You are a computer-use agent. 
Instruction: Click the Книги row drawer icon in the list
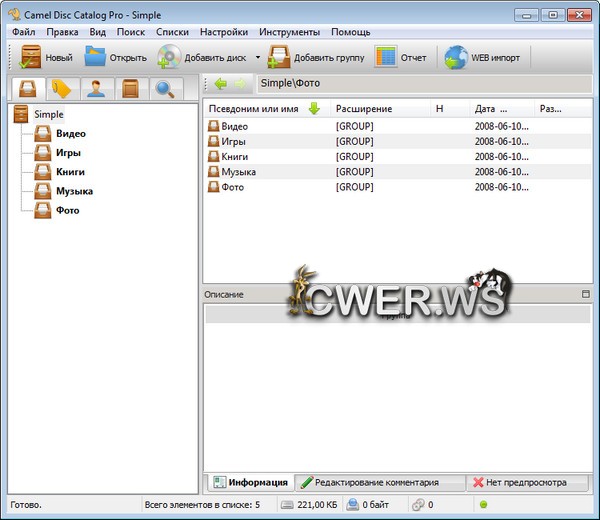pyautogui.click(x=214, y=156)
